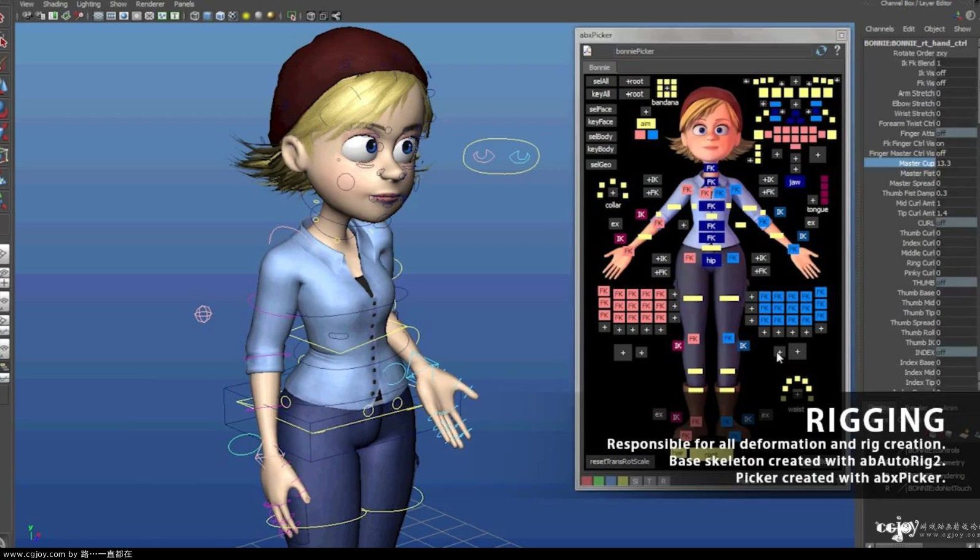Click the picker refresh icon
This screenshot has height=560, width=980.
tap(821, 51)
